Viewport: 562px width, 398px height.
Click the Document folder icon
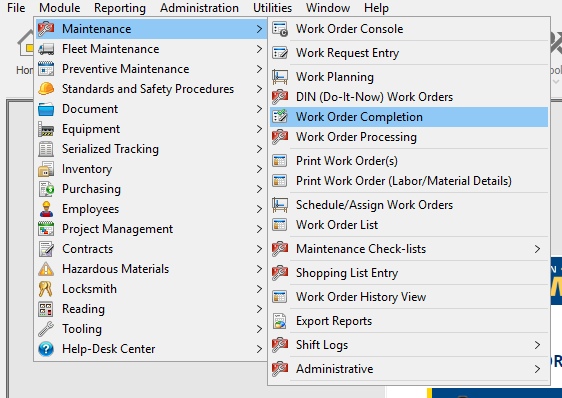pyautogui.click(x=46, y=109)
